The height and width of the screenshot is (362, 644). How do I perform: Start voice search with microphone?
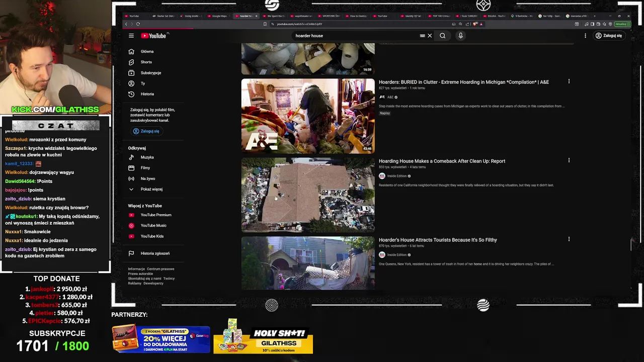click(x=460, y=36)
